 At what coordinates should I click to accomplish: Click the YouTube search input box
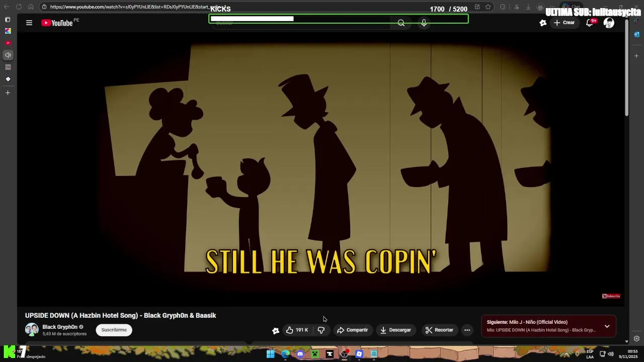point(300,23)
